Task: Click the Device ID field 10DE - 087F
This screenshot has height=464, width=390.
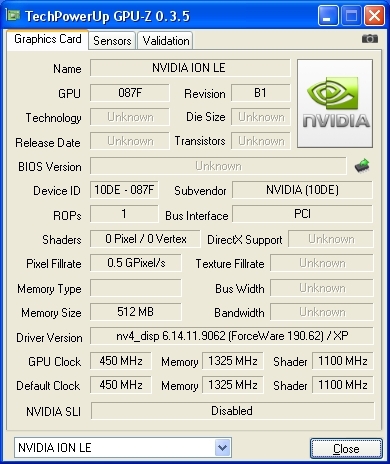Action: (x=124, y=190)
